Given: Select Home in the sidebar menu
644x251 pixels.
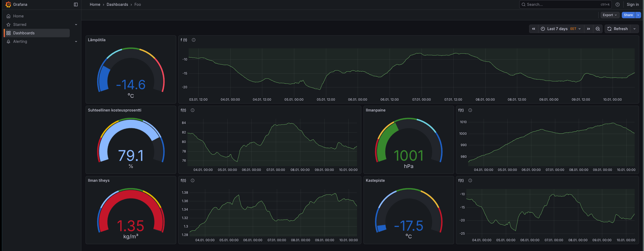Looking at the screenshot, I should coord(18,16).
